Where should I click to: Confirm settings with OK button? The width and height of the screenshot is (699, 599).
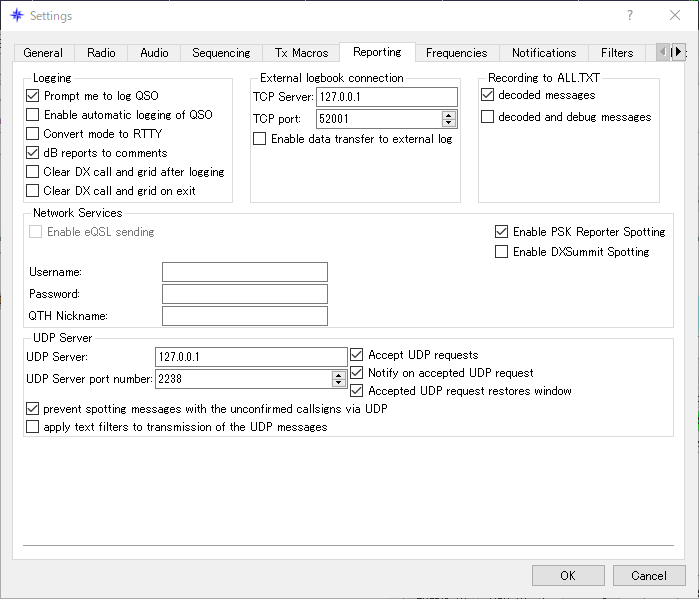pyautogui.click(x=568, y=575)
